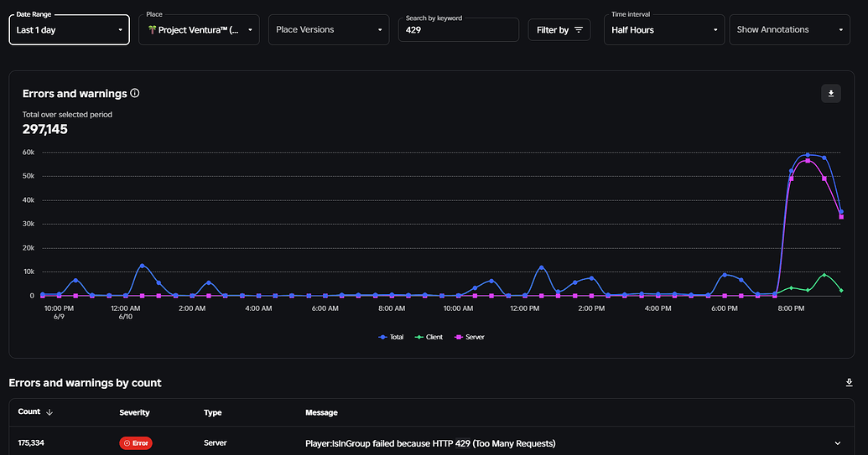Expand the Place Versions dropdown
Viewport: 868px width, 455px height.
point(328,30)
